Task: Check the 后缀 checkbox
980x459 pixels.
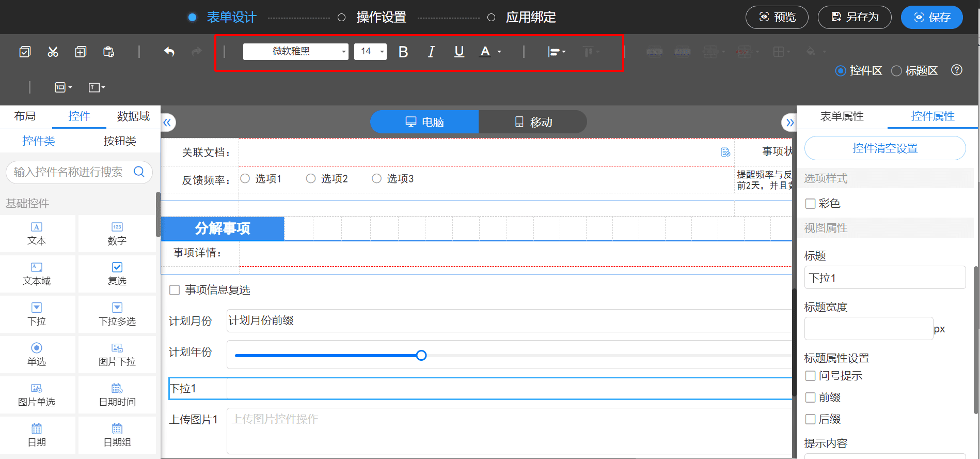Action: [x=811, y=419]
